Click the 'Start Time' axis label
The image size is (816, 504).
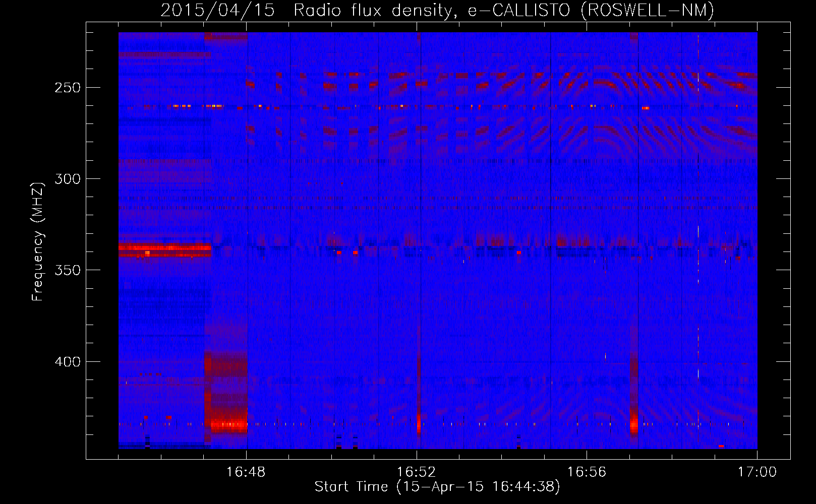click(x=437, y=487)
